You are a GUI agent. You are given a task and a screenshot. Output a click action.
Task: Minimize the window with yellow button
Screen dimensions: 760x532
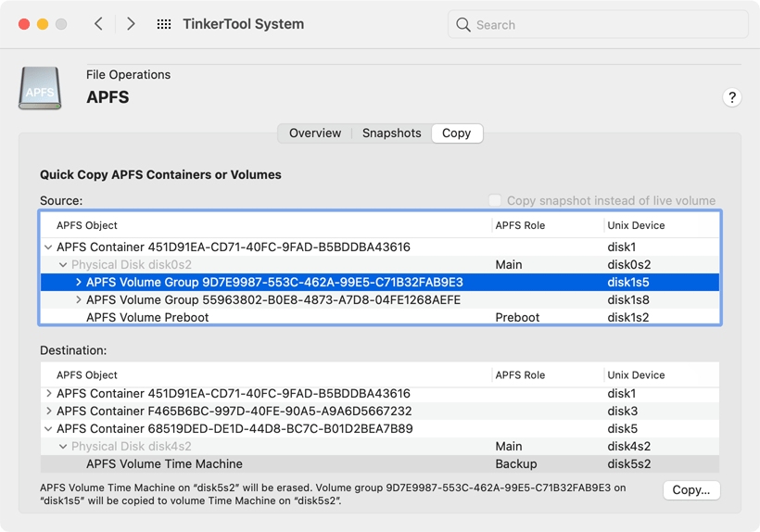point(43,24)
